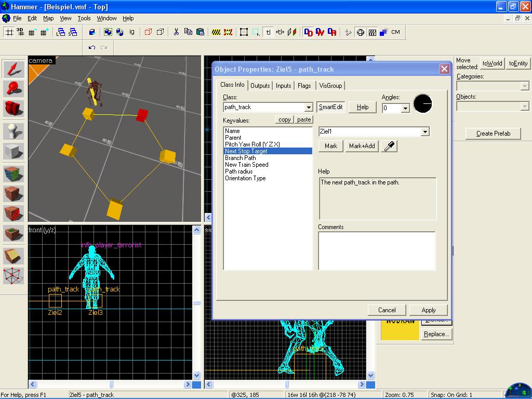This screenshot has height=399, width=532.
Task: Click the scissors Cut icon
Action: (176, 32)
